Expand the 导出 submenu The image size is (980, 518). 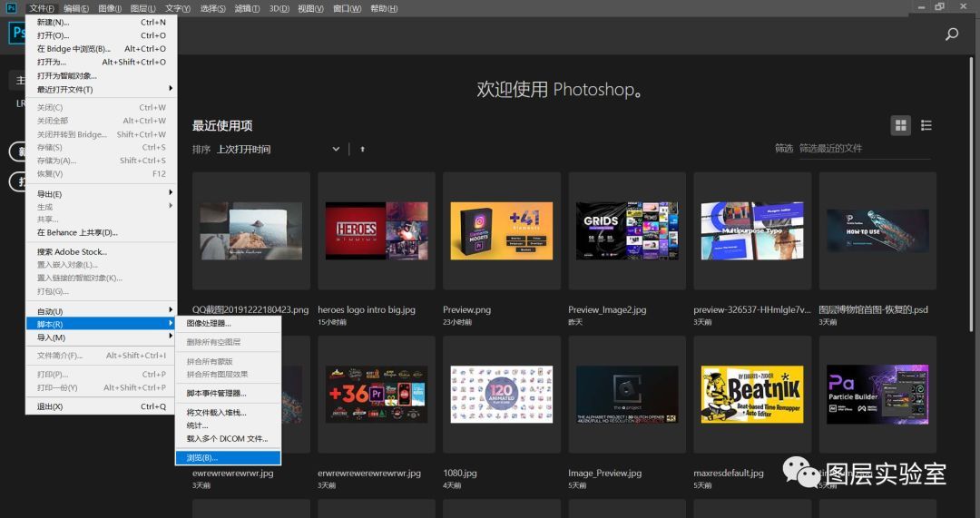click(x=100, y=194)
